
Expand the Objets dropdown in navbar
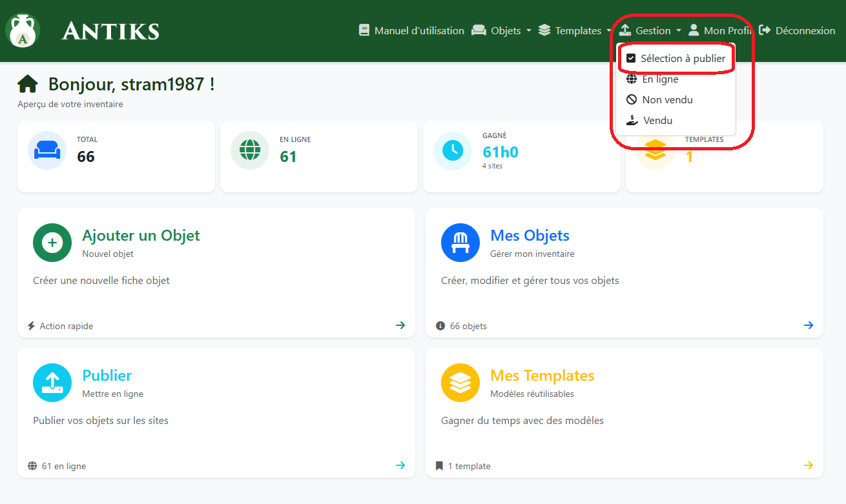tap(502, 31)
